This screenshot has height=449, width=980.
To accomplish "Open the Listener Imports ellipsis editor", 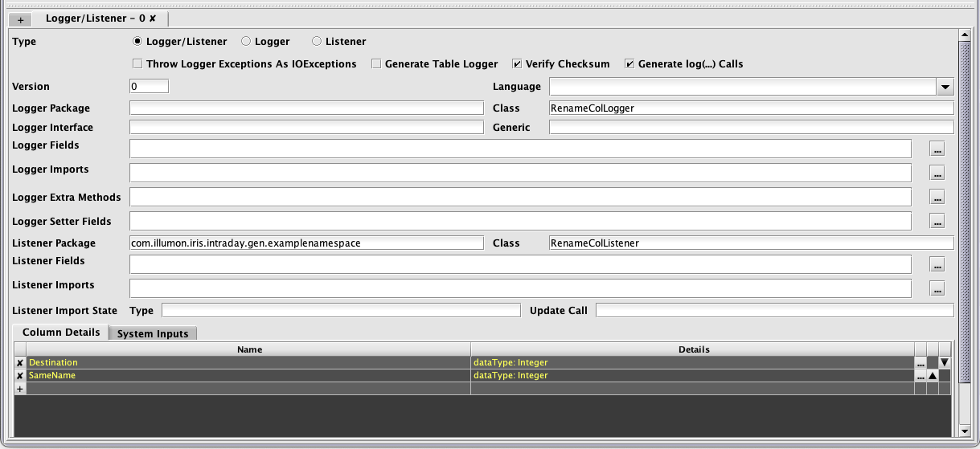I will (937, 288).
